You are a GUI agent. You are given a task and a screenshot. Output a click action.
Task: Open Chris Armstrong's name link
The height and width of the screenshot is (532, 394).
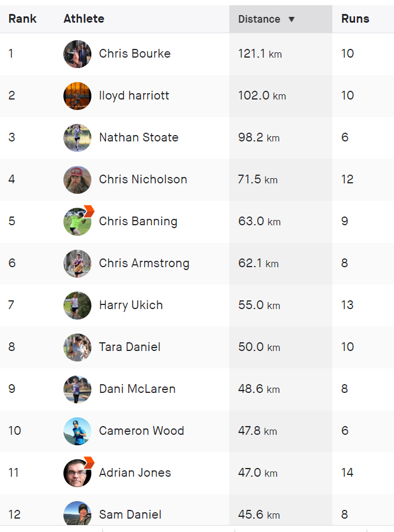144,263
